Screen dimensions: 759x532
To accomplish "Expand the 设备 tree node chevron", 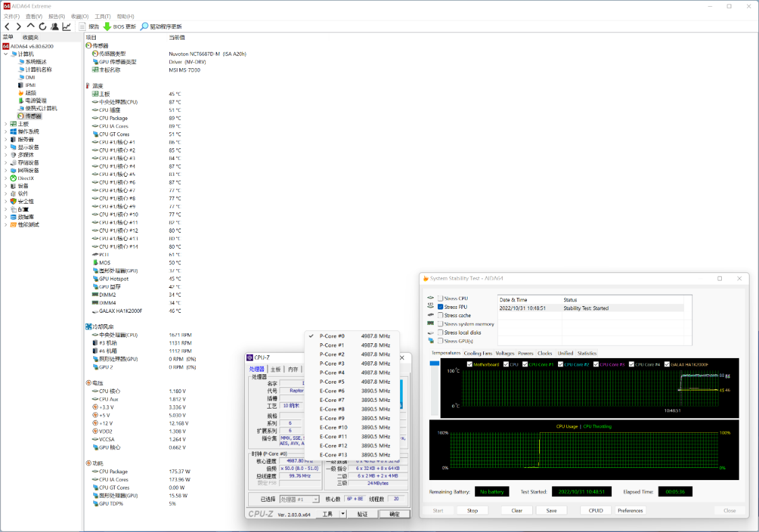I will click(6, 185).
